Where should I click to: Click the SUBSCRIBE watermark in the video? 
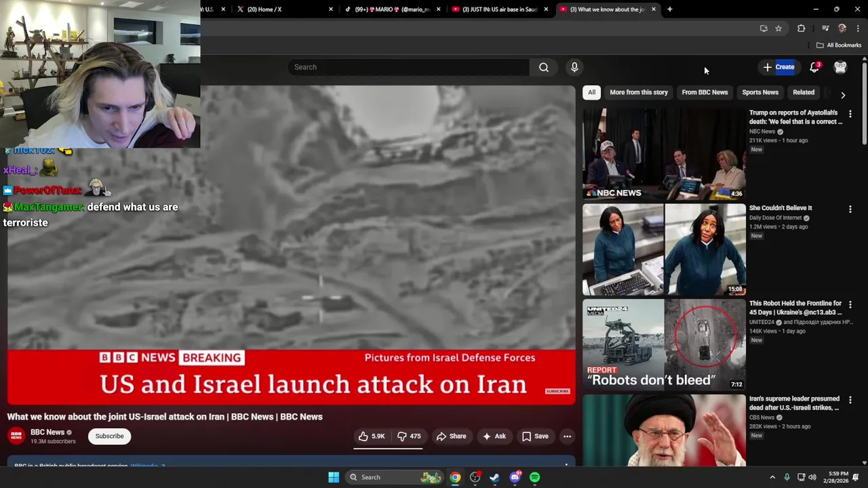pyautogui.click(x=557, y=391)
